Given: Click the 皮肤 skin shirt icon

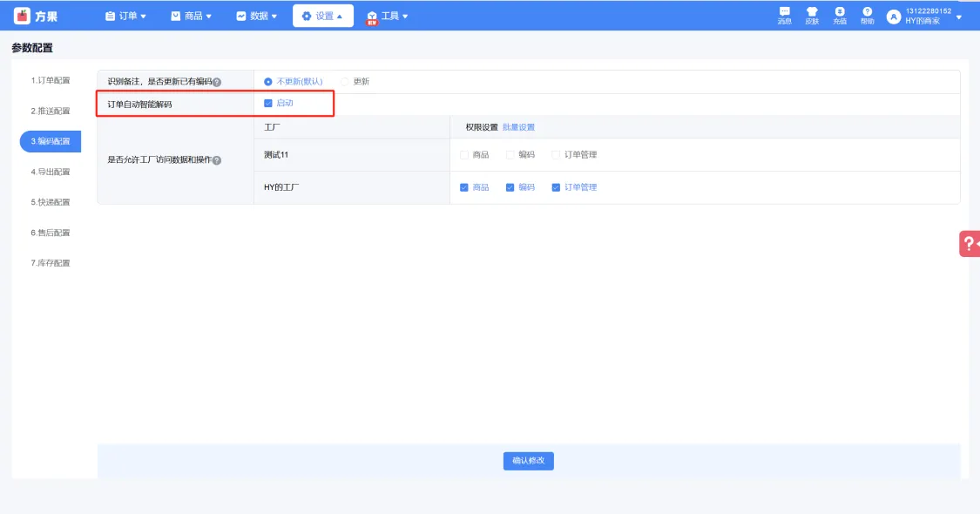Looking at the screenshot, I should (812, 12).
